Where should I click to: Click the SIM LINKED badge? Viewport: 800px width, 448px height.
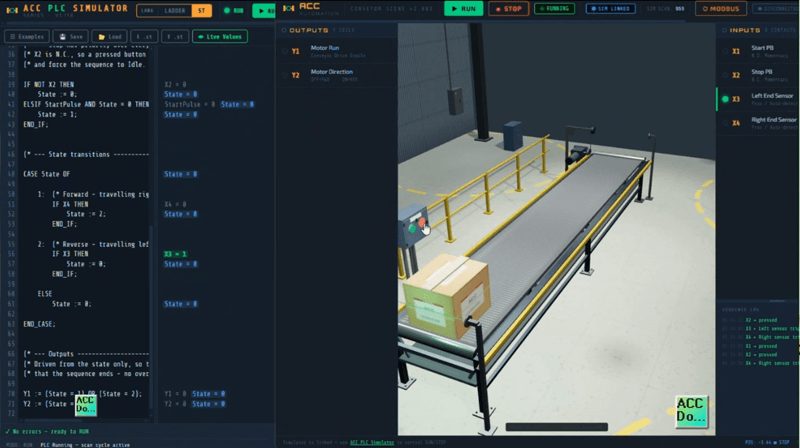(x=610, y=9)
